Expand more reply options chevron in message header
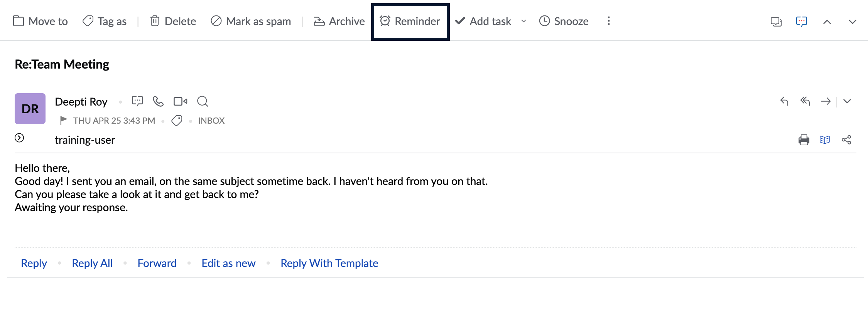Image resolution: width=868 pixels, height=319 pixels. [x=847, y=101]
